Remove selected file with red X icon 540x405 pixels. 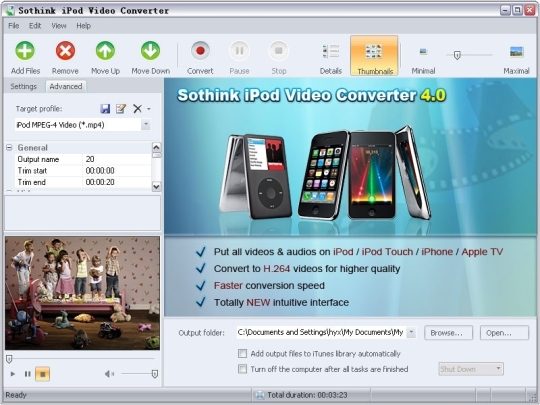[x=65, y=51]
